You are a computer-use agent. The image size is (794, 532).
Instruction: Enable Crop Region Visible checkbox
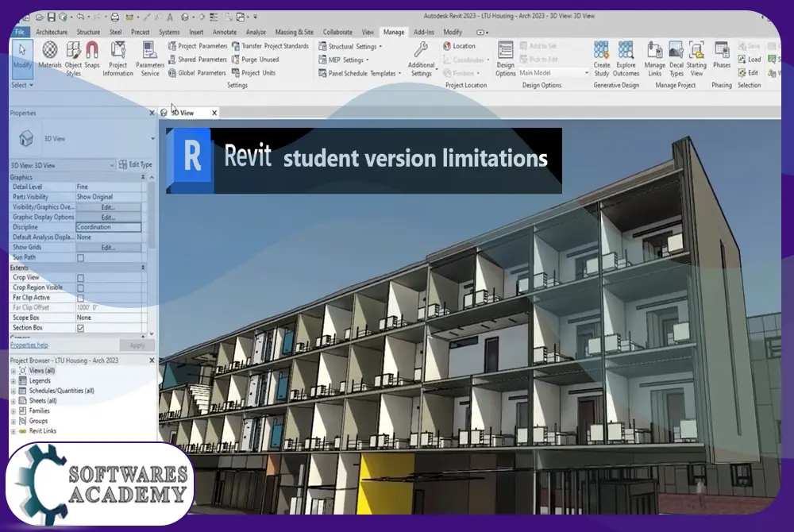point(80,288)
